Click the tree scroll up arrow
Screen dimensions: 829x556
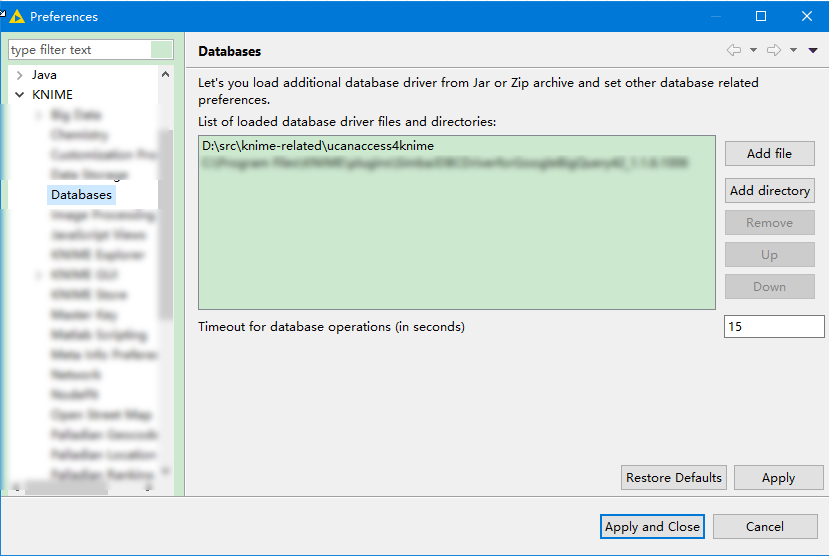[165, 75]
